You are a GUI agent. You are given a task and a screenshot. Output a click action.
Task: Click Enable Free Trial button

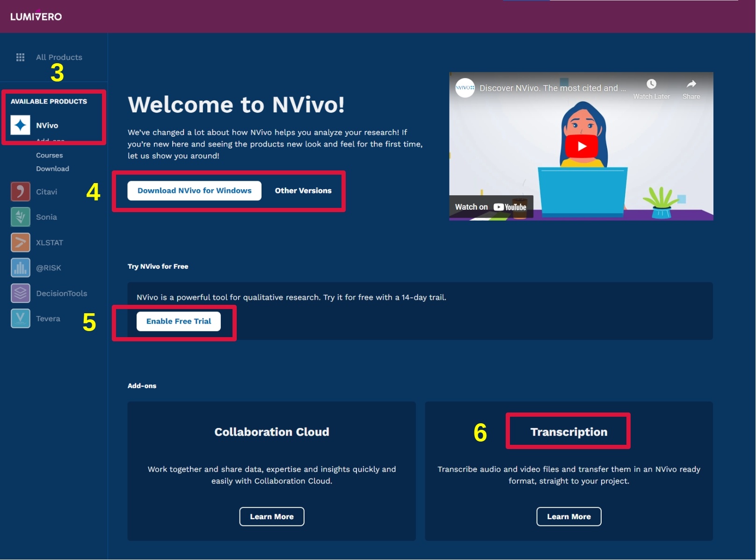coord(179,321)
